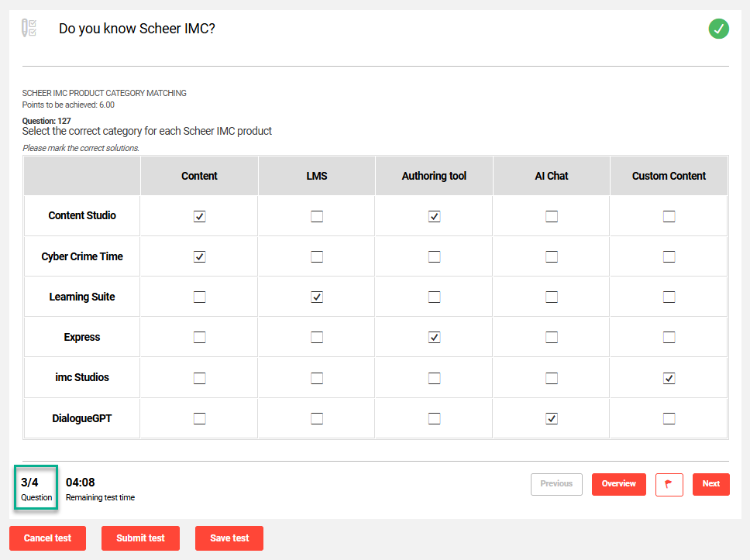Check AI Chat for Content Studio
Screen dimensions: 750x560
tap(552, 216)
